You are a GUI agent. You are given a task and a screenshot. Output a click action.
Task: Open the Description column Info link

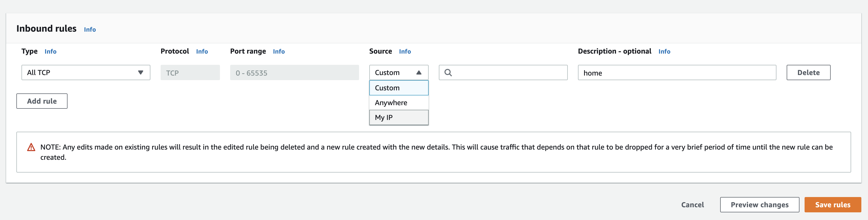(x=664, y=52)
